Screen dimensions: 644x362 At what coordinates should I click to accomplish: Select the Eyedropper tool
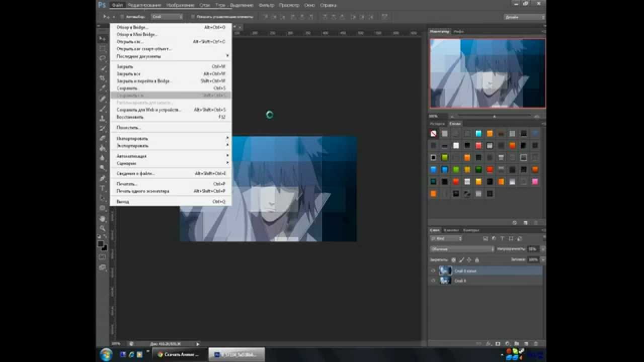[103, 88]
